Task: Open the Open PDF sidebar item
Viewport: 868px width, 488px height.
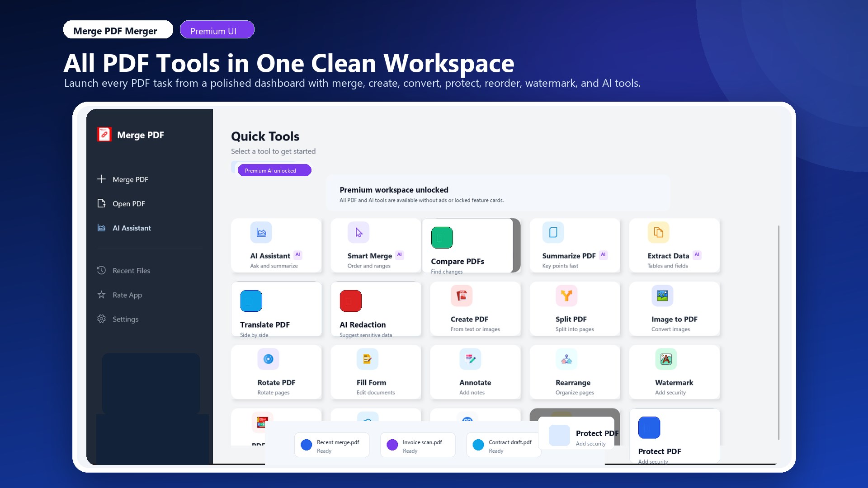Action: point(149,204)
